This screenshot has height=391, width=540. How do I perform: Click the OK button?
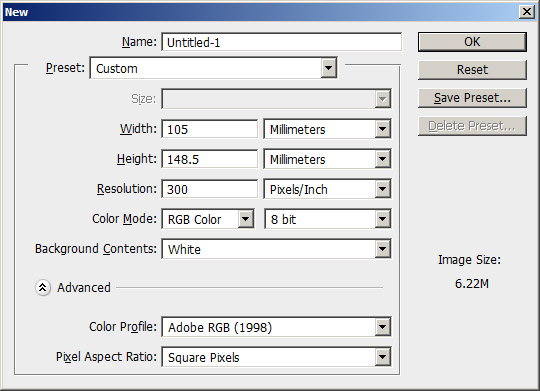(x=472, y=42)
